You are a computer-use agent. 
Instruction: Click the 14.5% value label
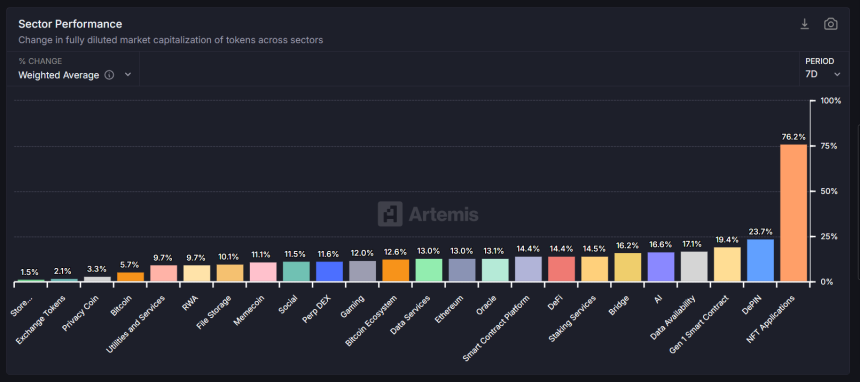tap(595, 249)
